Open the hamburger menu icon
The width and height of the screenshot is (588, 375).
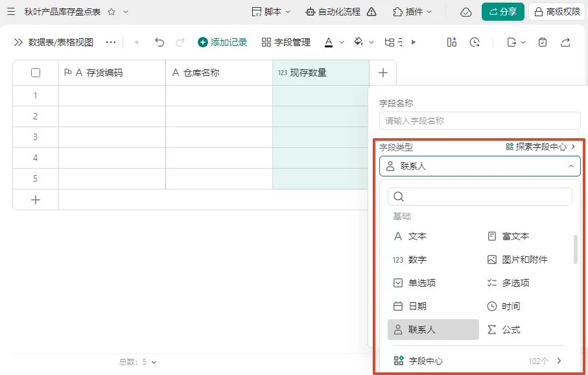tap(11, 12)
